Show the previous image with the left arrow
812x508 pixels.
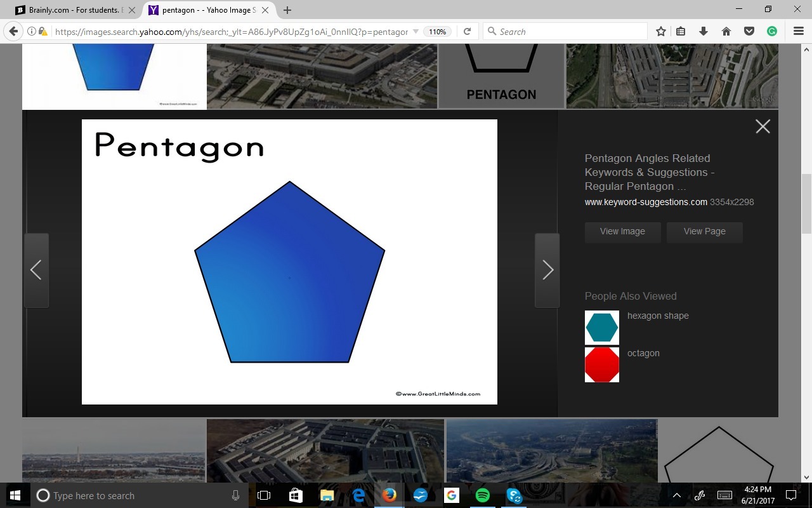coord(36,271)
